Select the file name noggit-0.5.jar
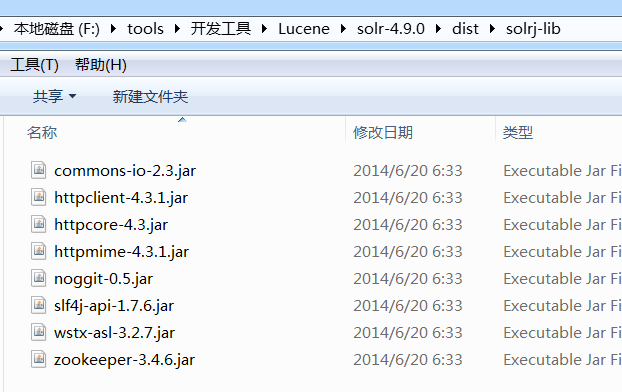 [104, 279]
